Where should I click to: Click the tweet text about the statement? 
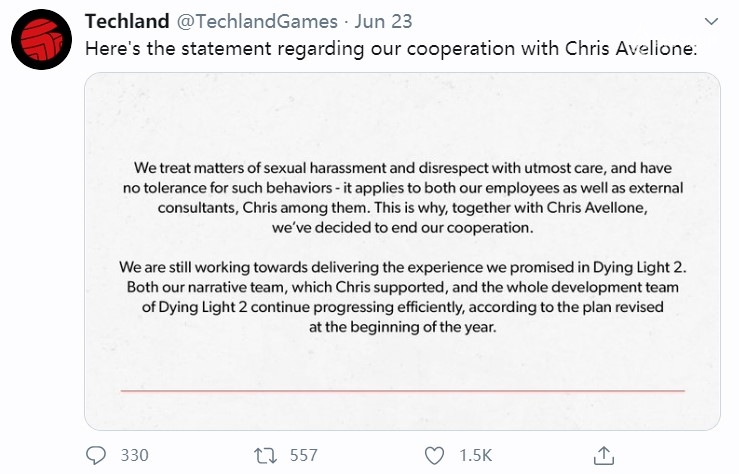(x=300, y=47)
